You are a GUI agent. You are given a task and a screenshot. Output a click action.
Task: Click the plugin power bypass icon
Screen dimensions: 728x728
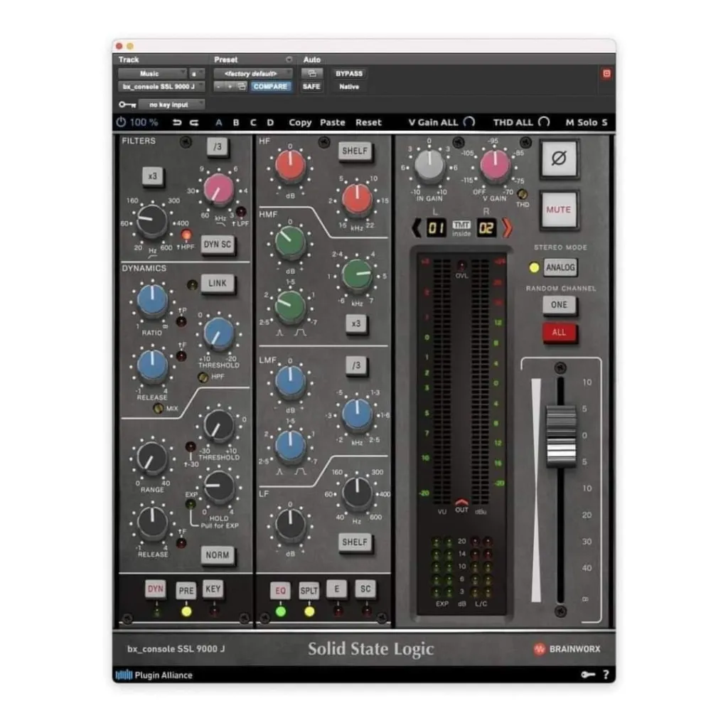[x=121, y=122]
